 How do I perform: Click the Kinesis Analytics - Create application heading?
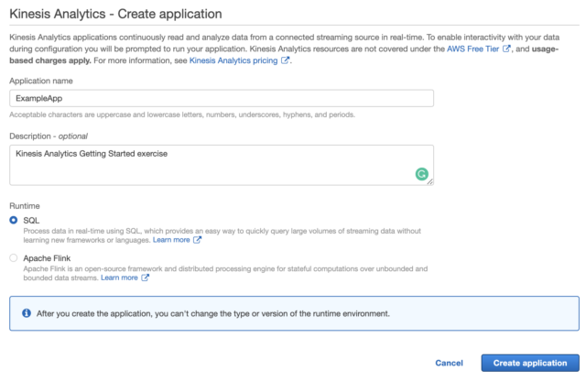pyautogui.click(x=115, y=15)
